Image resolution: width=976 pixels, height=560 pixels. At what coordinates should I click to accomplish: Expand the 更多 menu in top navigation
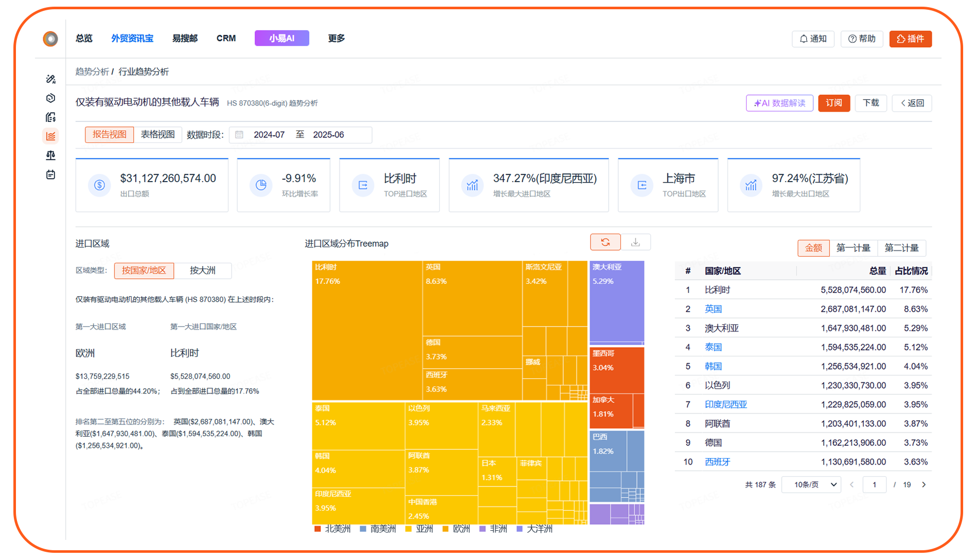[336, 39]
